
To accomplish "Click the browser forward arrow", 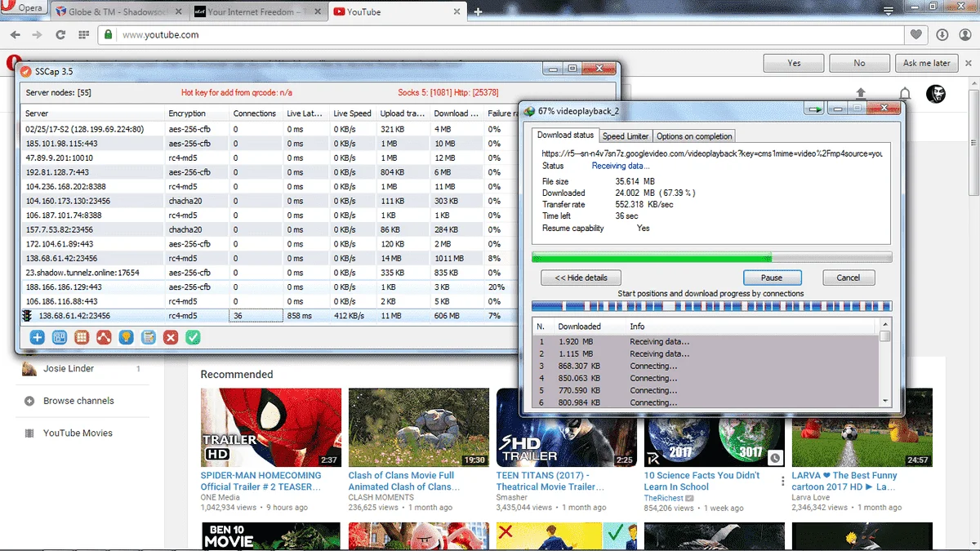I will 37,35.
